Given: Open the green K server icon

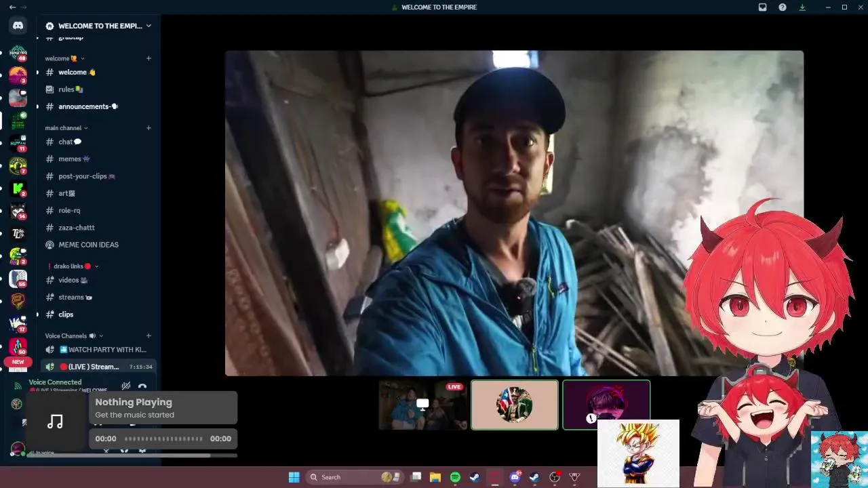Looking at the screenshot, I should click(x=18, y=188).
